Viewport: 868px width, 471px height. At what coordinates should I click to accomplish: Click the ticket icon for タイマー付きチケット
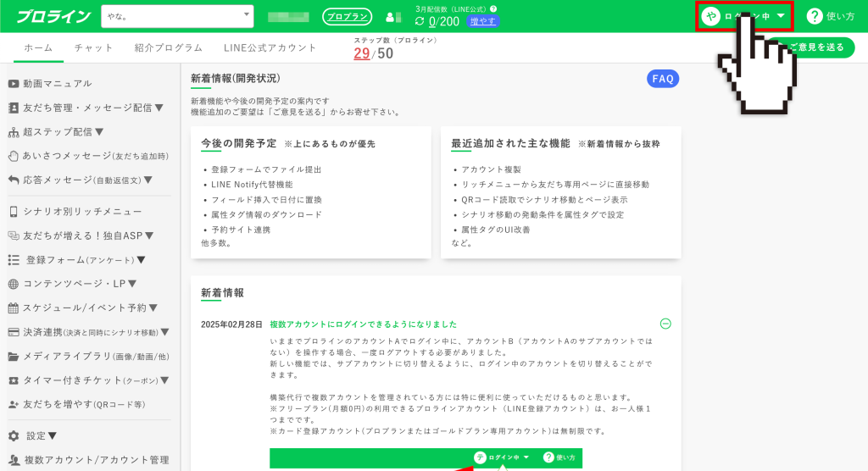[14, 381]
